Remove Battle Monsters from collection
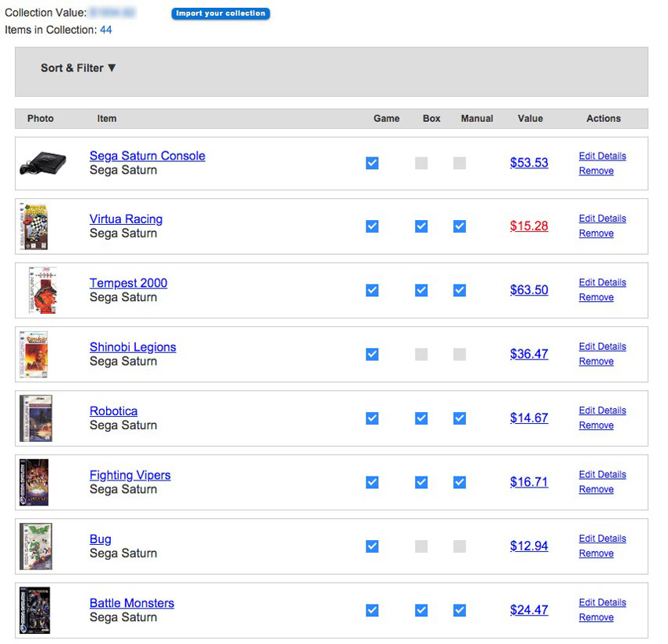The width and height of the screenshot is (668, 644). click(596, 617)
